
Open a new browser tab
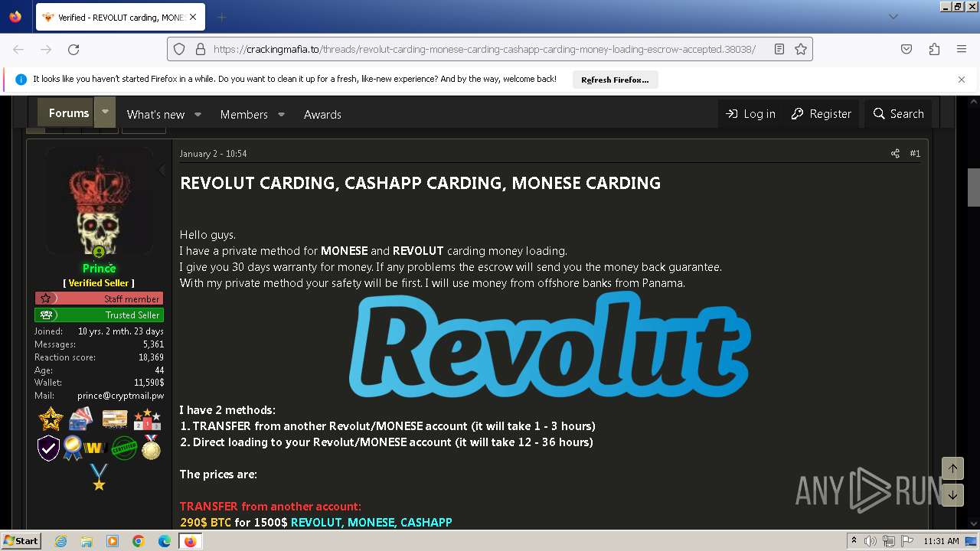coord(221,17)
